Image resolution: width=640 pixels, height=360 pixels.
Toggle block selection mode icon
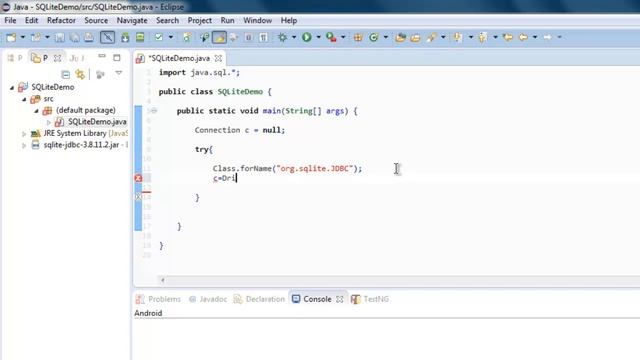(x=248, y=38)
